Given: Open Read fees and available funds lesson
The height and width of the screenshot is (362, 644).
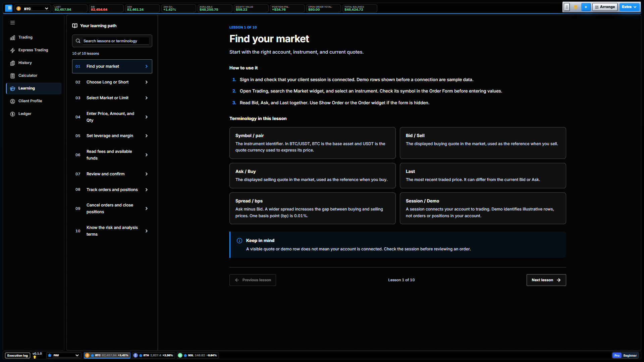Looking at the screenshot, I should tap(112, 155).
